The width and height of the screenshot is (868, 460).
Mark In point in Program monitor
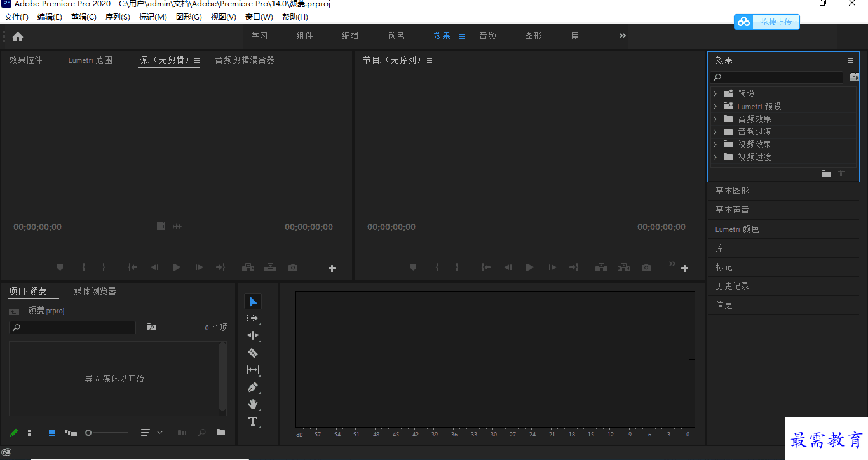[x=437, y=267]
